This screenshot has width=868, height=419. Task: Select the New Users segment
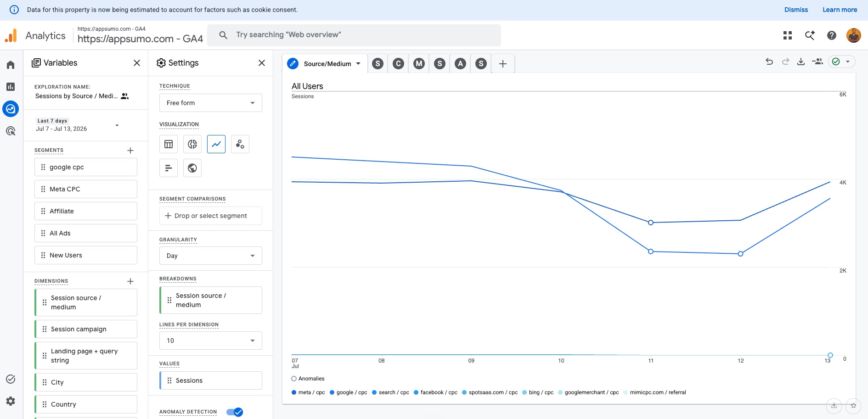86,255
